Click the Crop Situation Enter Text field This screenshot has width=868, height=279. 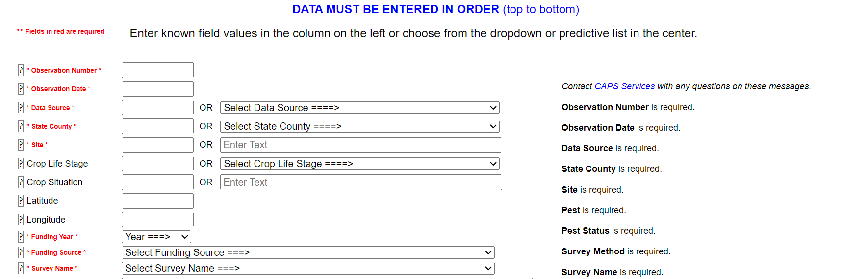361,182
